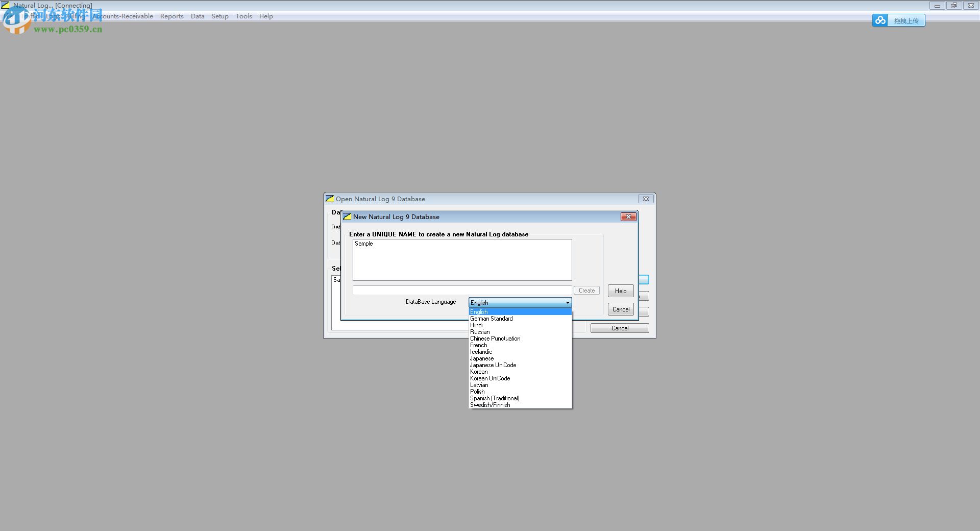Open the Accounts-Receivable menu
The height and width of the screenshot is (531, 980).
point(122,16)
